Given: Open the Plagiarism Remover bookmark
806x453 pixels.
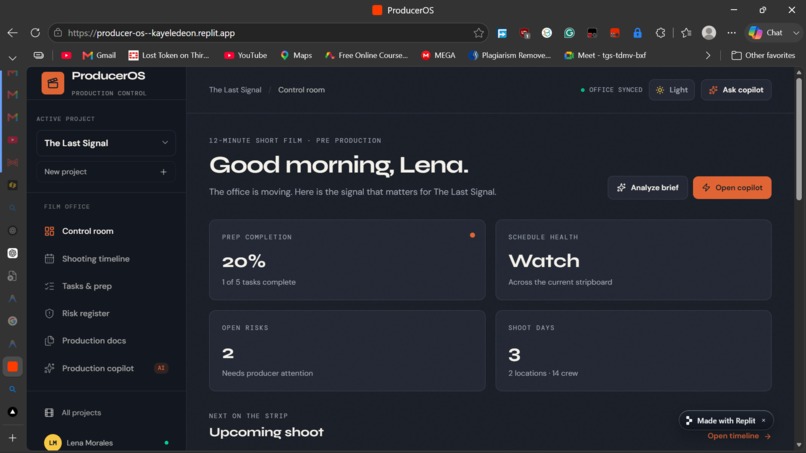Looking at the screenshot, I should (509, 55).
